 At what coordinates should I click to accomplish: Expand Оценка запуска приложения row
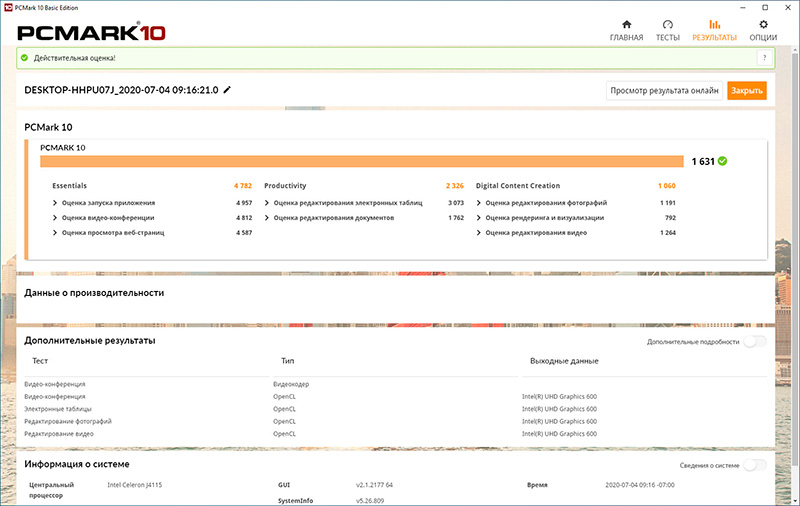click(x=98, y=202)
